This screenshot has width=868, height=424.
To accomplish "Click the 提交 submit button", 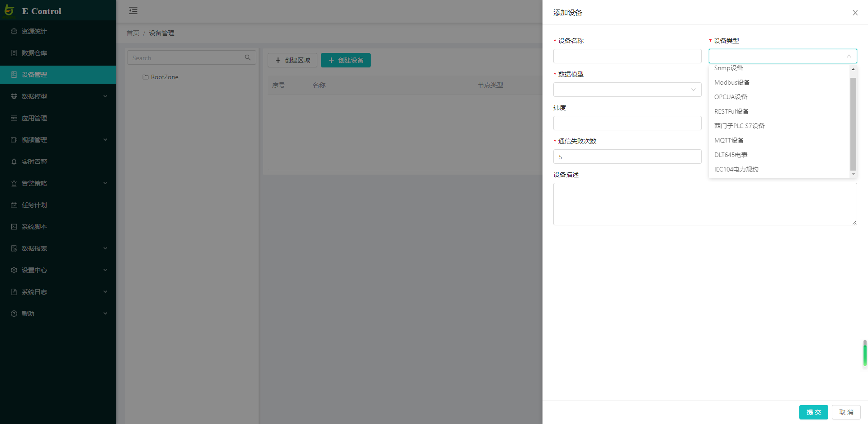I will (x=813, y=412).
